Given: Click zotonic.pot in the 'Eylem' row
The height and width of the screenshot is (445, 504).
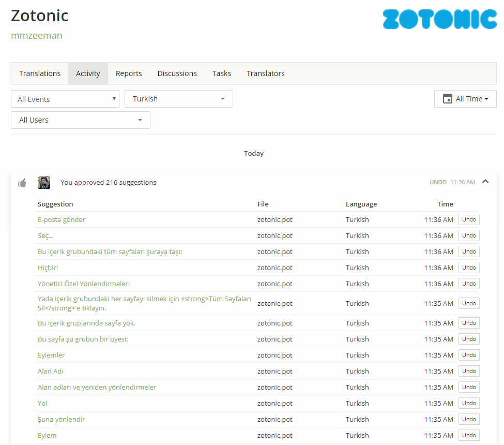Looking at the screenshot, I should [275, 436].
